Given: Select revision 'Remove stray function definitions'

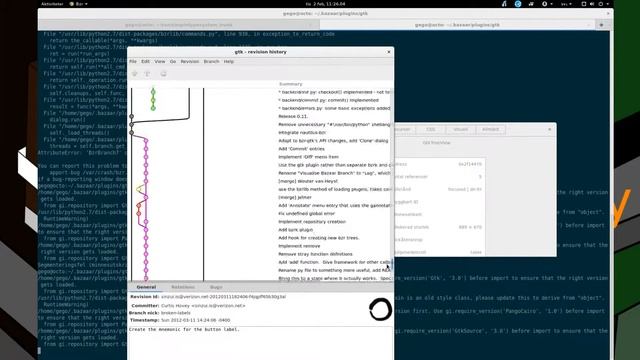Looking at the screenshot, I should pos(316,254).
